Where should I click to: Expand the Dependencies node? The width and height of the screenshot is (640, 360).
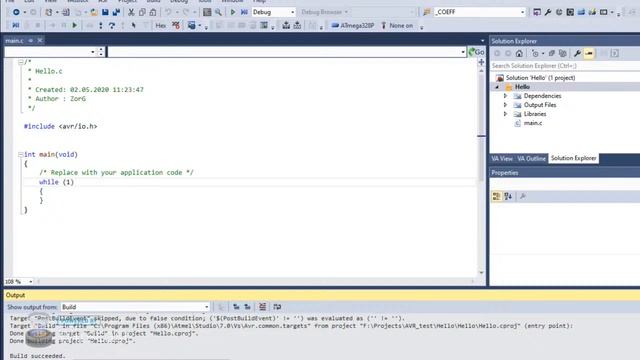point(505,96)
